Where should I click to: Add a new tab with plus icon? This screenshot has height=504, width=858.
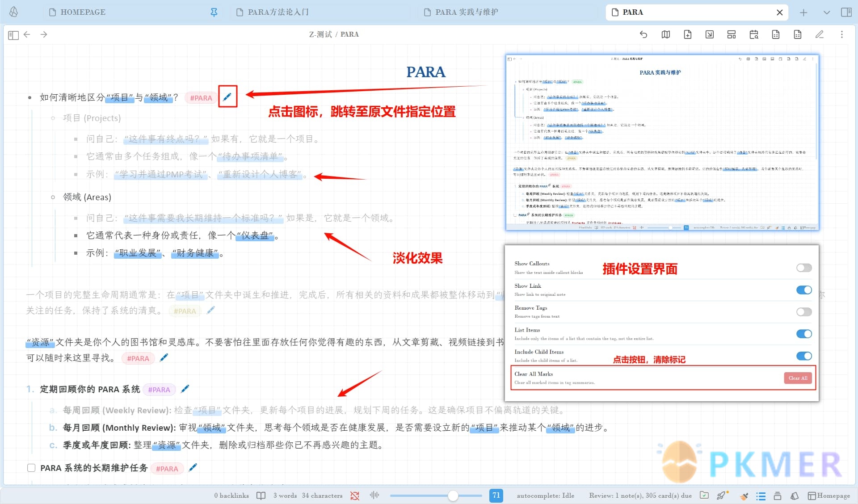point(803,13)
